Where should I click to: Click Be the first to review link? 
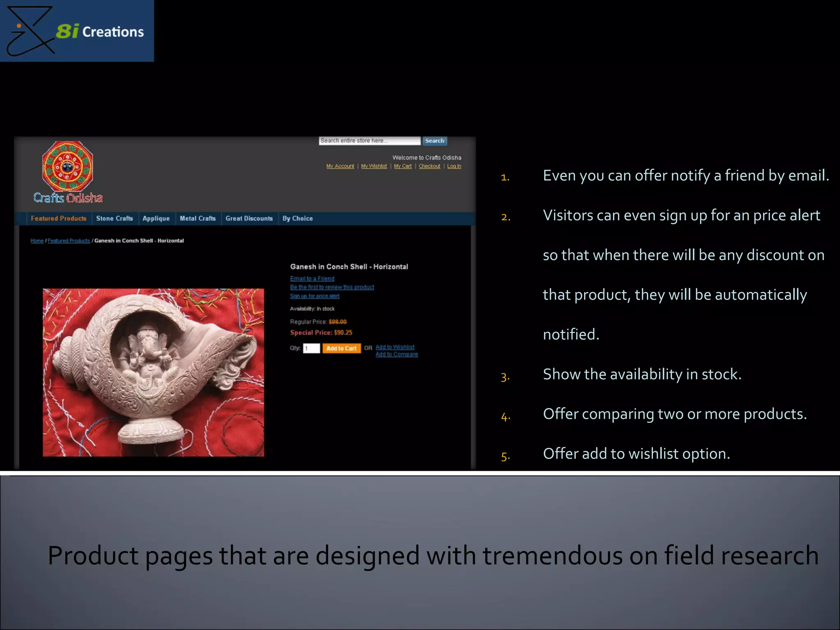(332, 287)
